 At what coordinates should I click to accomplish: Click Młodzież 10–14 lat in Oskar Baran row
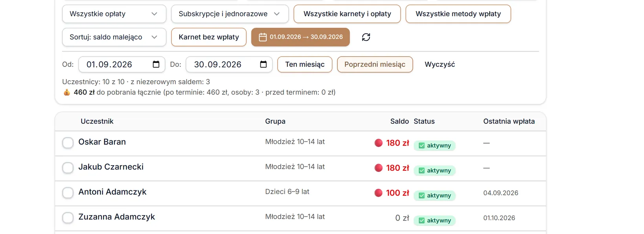pyautogui.click(x=295, y=142)
